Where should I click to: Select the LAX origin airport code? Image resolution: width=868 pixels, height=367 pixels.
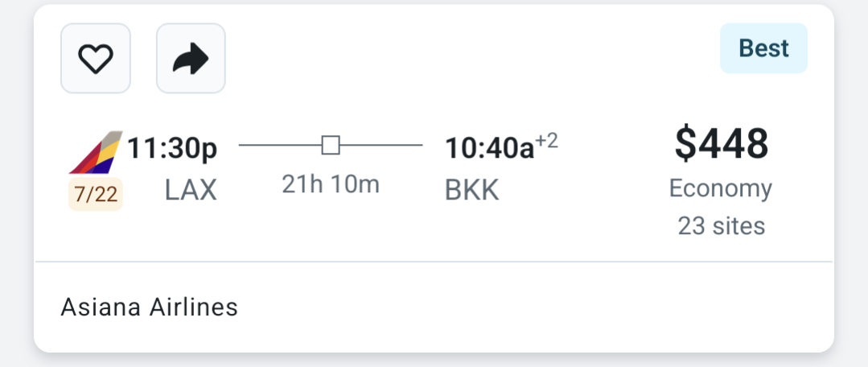pos(191,190)
